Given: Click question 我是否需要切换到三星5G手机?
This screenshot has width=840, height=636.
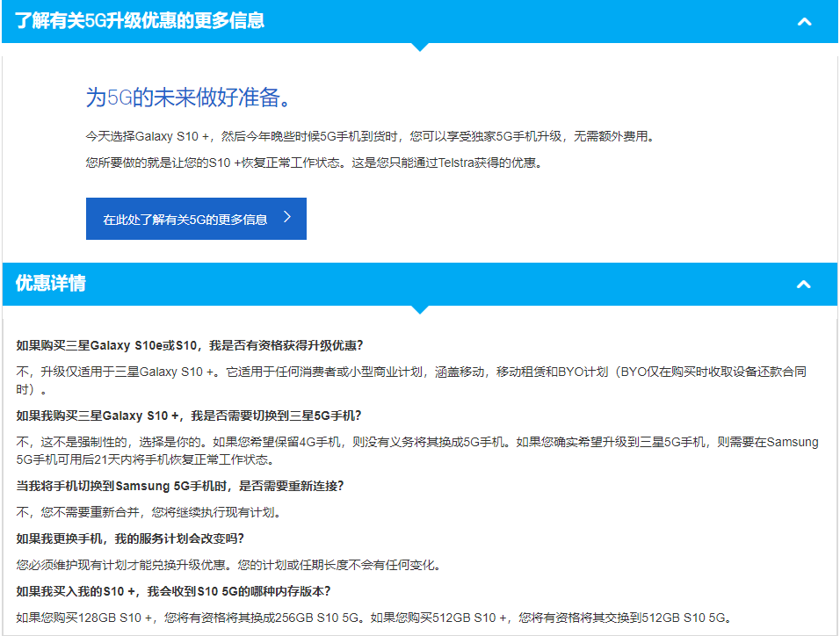Looking at the screenshot, I should coord(189,416).
